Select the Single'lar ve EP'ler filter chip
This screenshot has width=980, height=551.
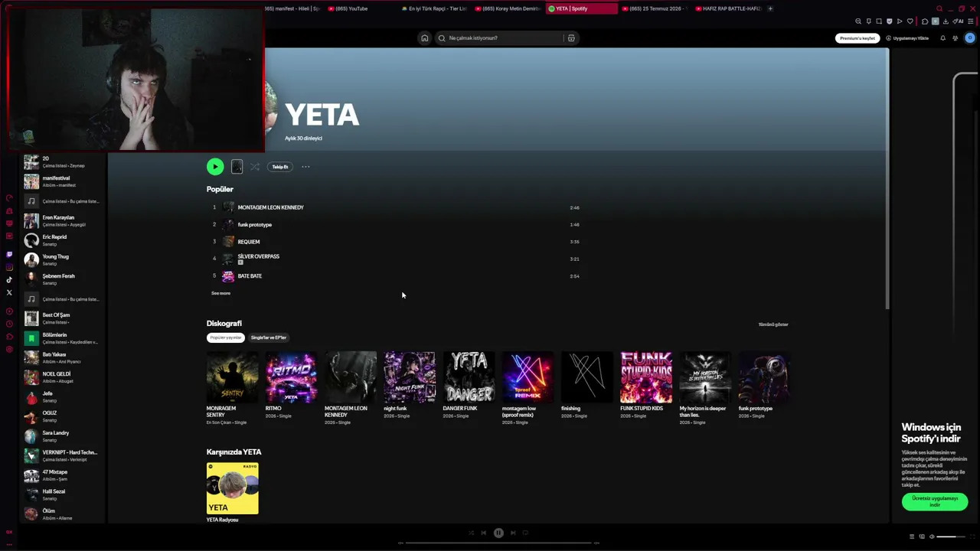[269, 337]
